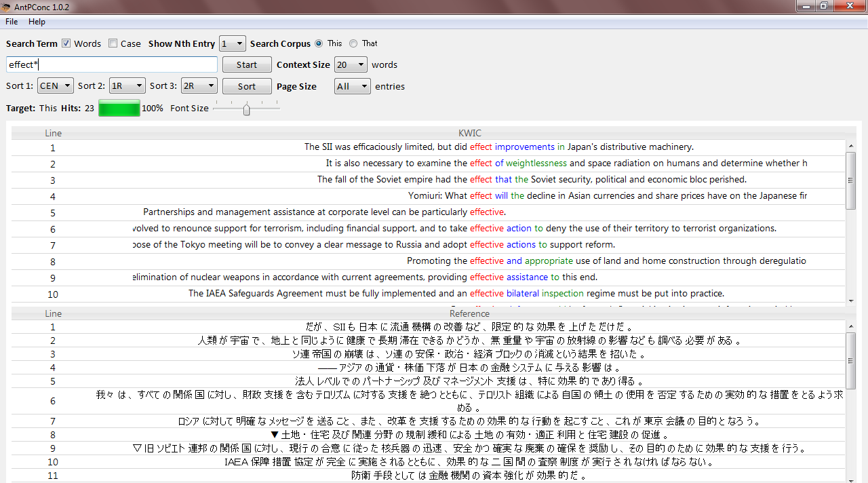Open the File menu
The width and height of the screenshot is (868, 483).
(12, 22)
